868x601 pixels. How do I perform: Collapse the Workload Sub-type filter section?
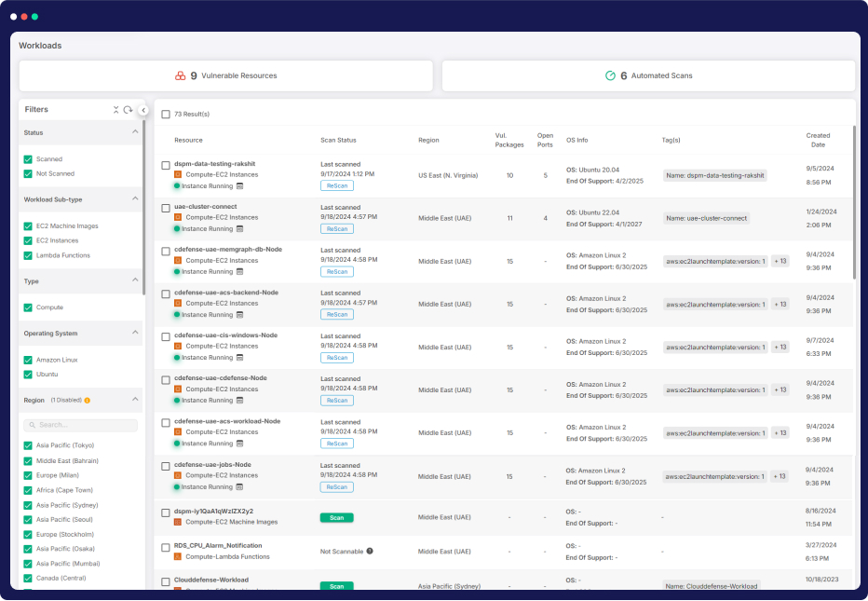(135, 199)
